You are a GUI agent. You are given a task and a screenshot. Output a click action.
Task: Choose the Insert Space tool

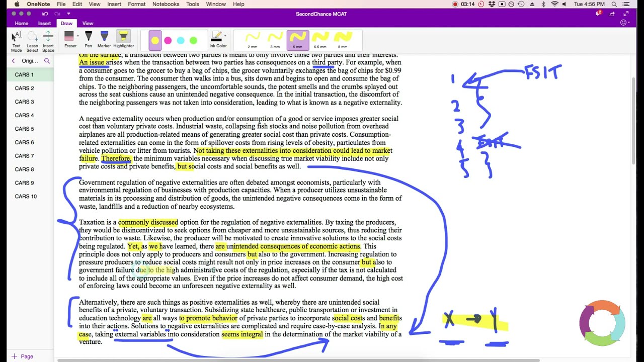point(48,41)
